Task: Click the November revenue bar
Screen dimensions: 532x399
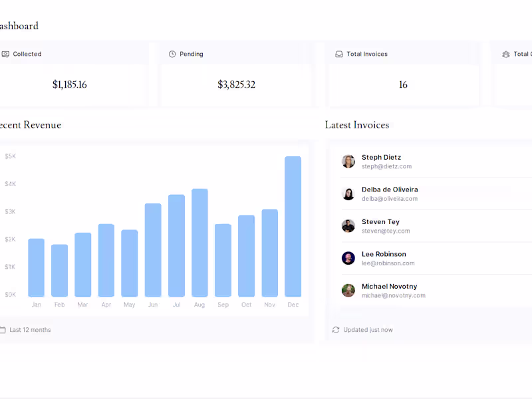Action: 270,253
